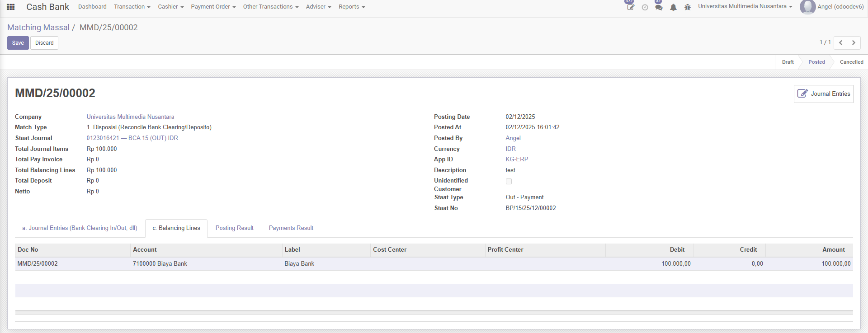Click the edit-note icon in top bar
The image size is (868, 333).
[630, 7]
